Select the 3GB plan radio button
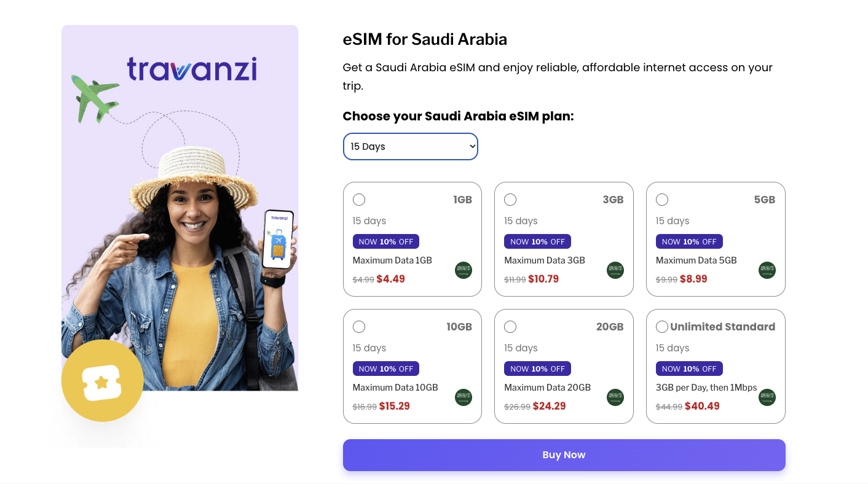Image resolution: width=868 pixels, height=484 pixels. [510, 200]
